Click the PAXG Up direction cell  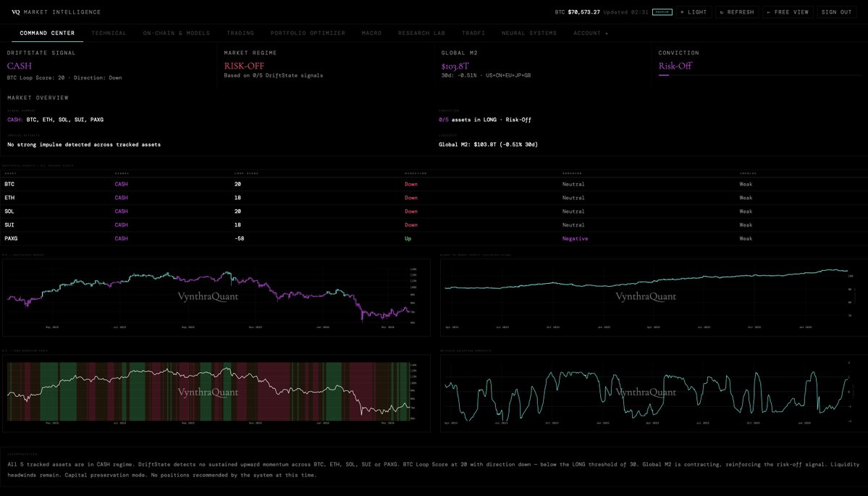point(408,239)
